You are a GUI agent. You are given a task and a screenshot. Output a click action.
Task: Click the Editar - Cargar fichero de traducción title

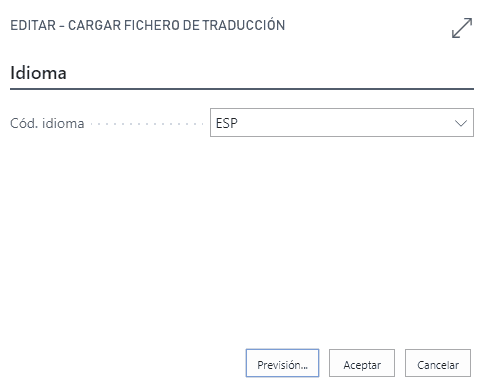pyautogui.click(x=148, y=25)
